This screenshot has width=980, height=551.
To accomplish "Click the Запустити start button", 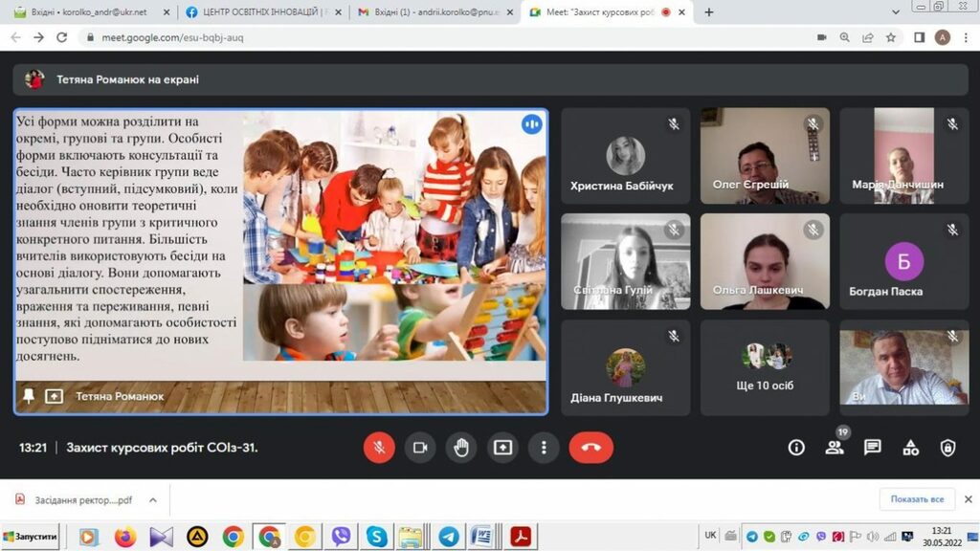I will pos(32,537).
